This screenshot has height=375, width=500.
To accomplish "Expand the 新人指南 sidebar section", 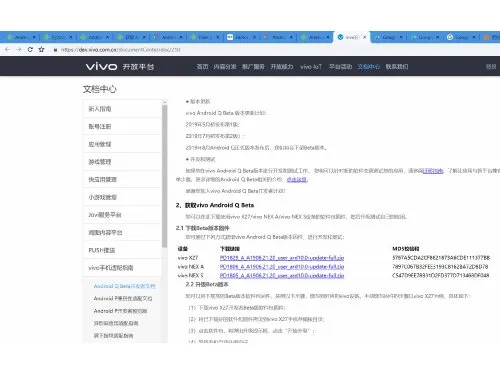I will 122,109.
